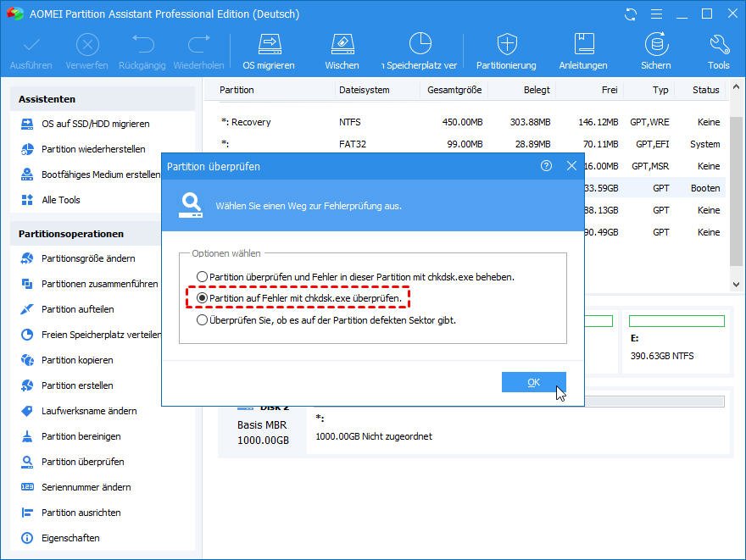This screenshot has height=560, width=746.
Task: Click the Booten status row
Action: pyautogui.click(x=656, y=188)
